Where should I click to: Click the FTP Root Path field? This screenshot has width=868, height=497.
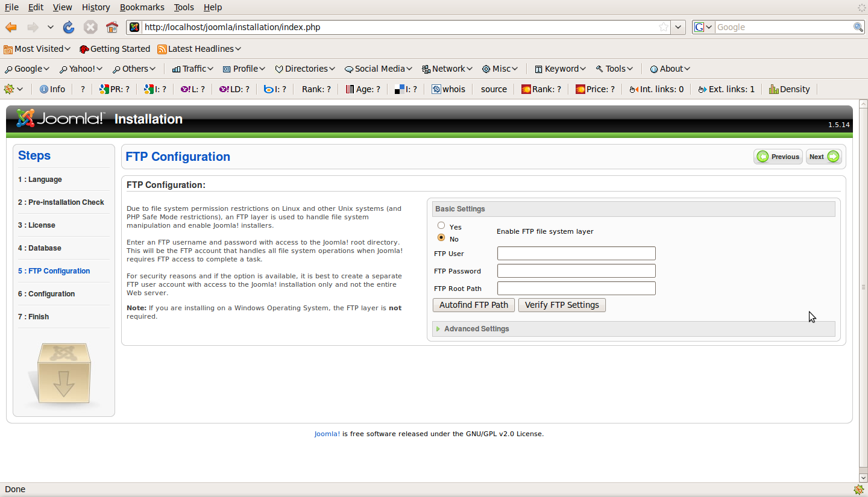point(576,289)
